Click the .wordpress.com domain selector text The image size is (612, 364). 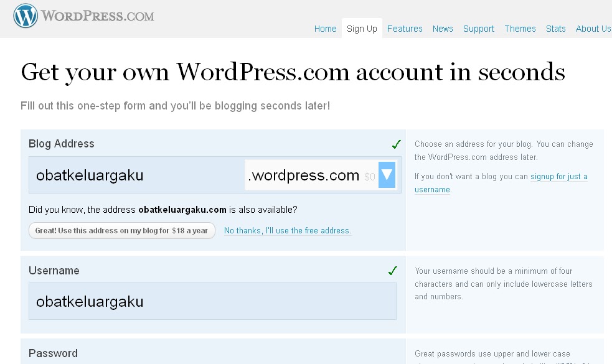[304, 175]
